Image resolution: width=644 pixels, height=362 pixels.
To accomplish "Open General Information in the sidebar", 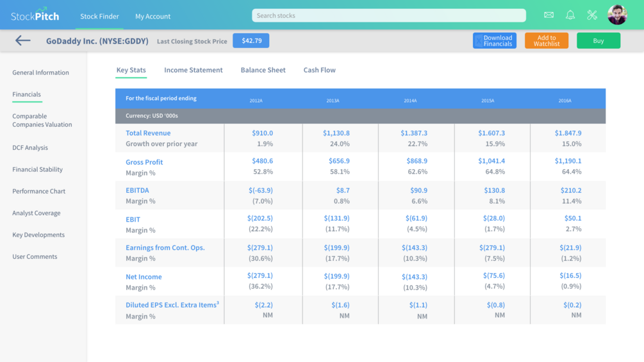I will 40,72.
